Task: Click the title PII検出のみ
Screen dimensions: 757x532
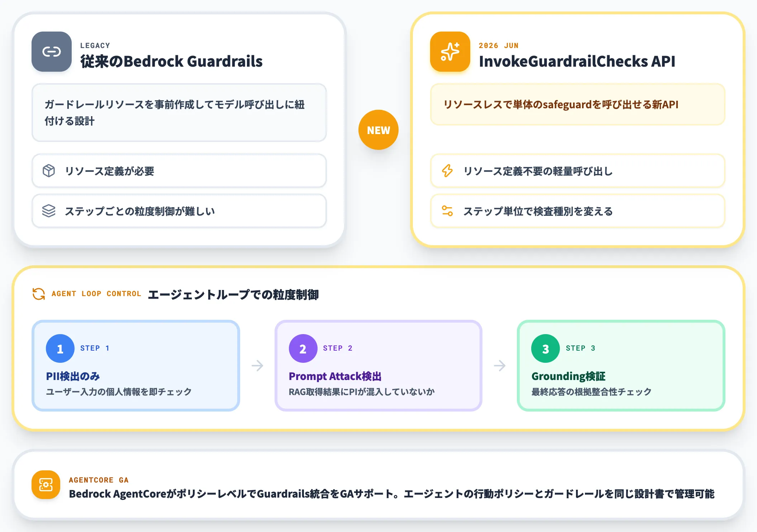Action: [73, 376]
